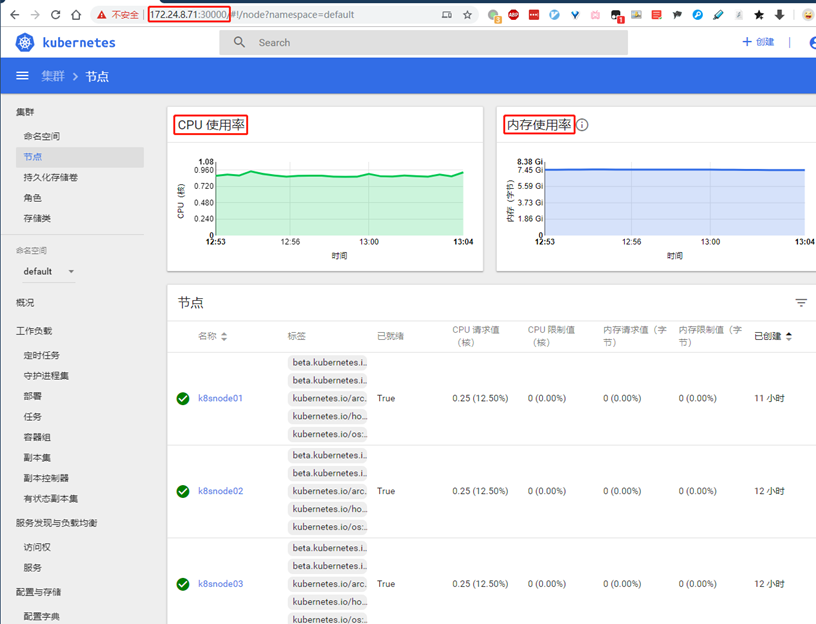Click the search magnifier icon

coord(239,42)
